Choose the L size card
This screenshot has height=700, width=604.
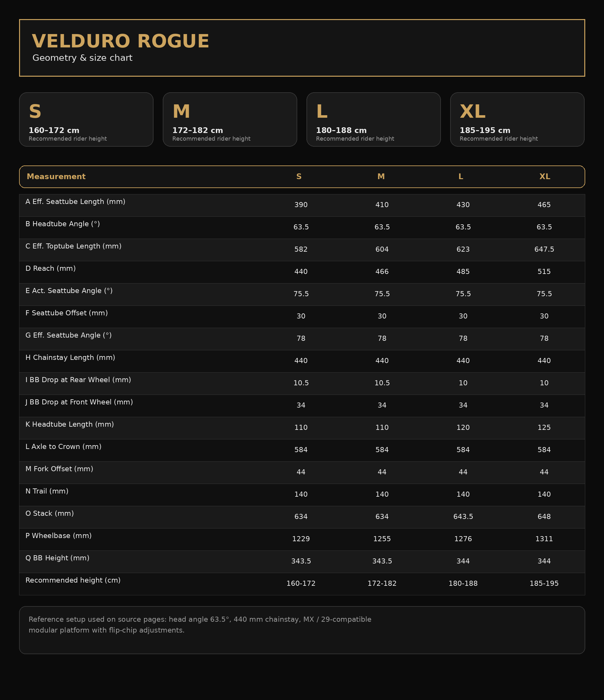point(374,120)
